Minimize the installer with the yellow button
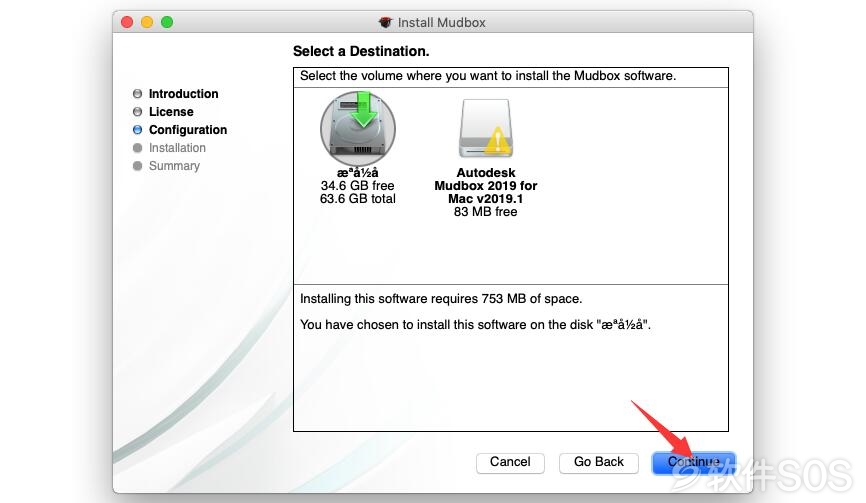The image size is (866, 503). tap(147, 22)
